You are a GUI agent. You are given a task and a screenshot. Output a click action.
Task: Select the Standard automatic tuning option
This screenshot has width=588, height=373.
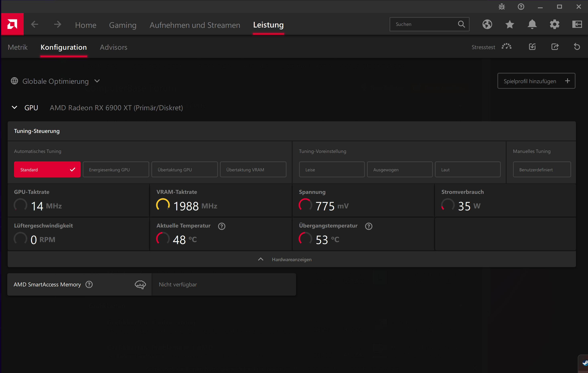pyautogui.click(x=47, y=169)
